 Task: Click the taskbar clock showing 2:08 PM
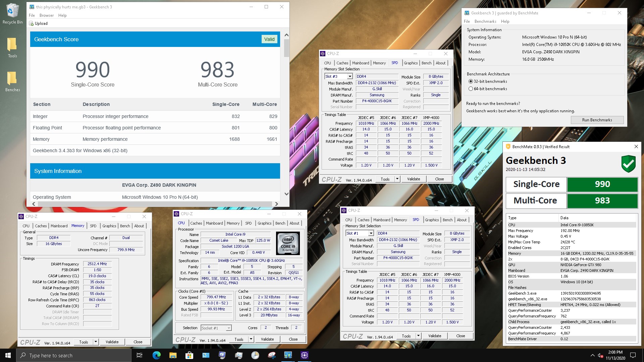pos(615,355)
